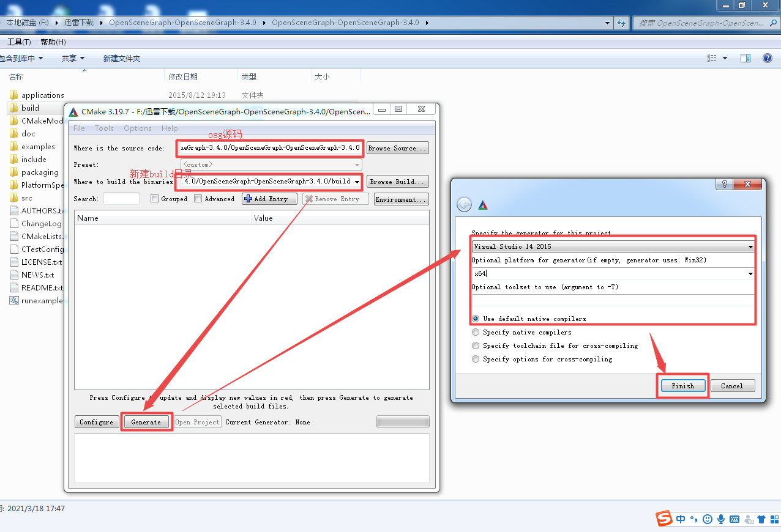Select Specify toolchain file for cross-compiling
The width and height of the screenshot is (781, 532).
click(x=476, y=345)
